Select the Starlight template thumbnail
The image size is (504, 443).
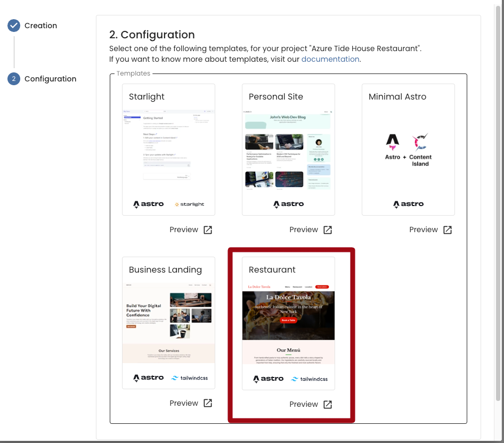tap(168, 149)
